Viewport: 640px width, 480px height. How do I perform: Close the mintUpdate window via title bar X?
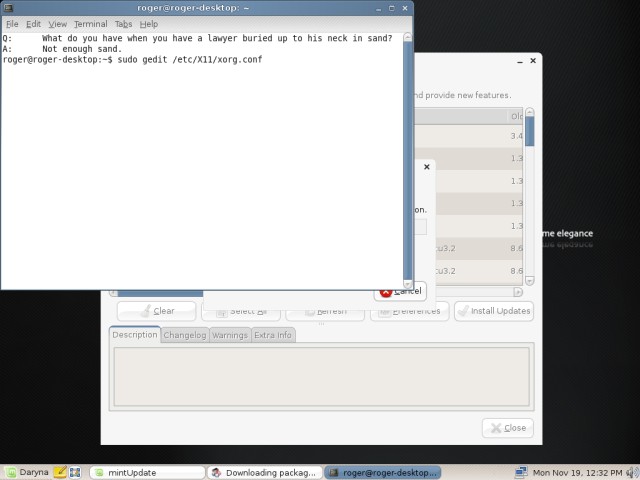[533, 61]
